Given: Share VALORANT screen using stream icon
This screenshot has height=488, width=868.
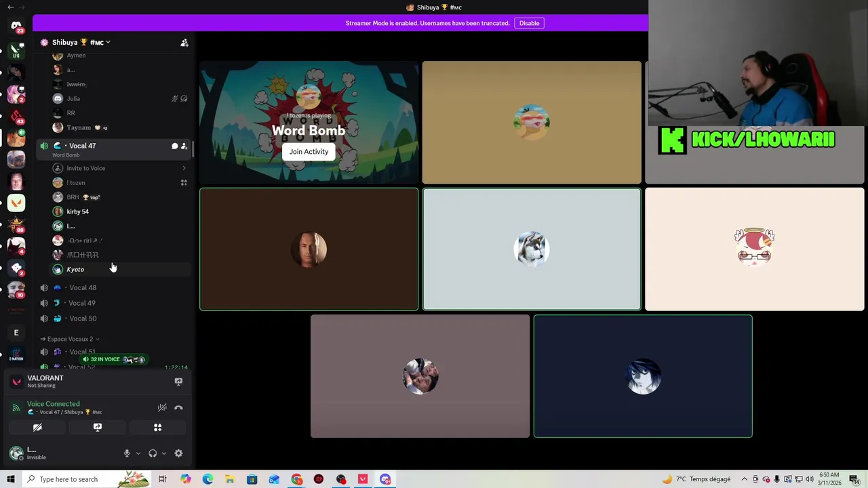Looking at the screenshot, I should tap(178, 382).
